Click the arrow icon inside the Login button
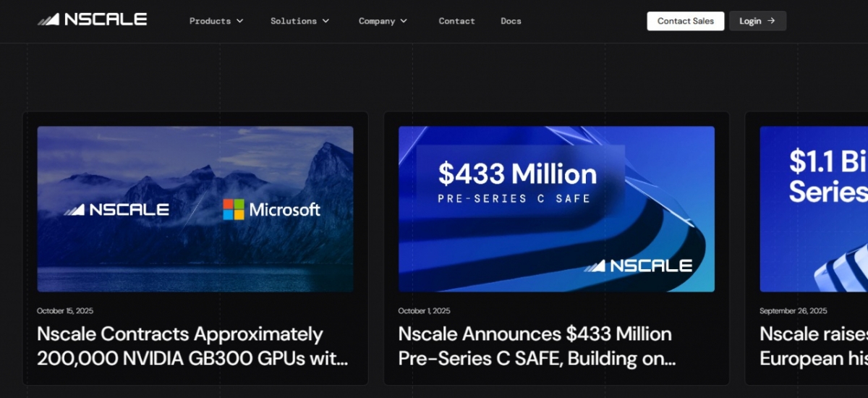The image size is (868, 398). click(x=771, y=21)
